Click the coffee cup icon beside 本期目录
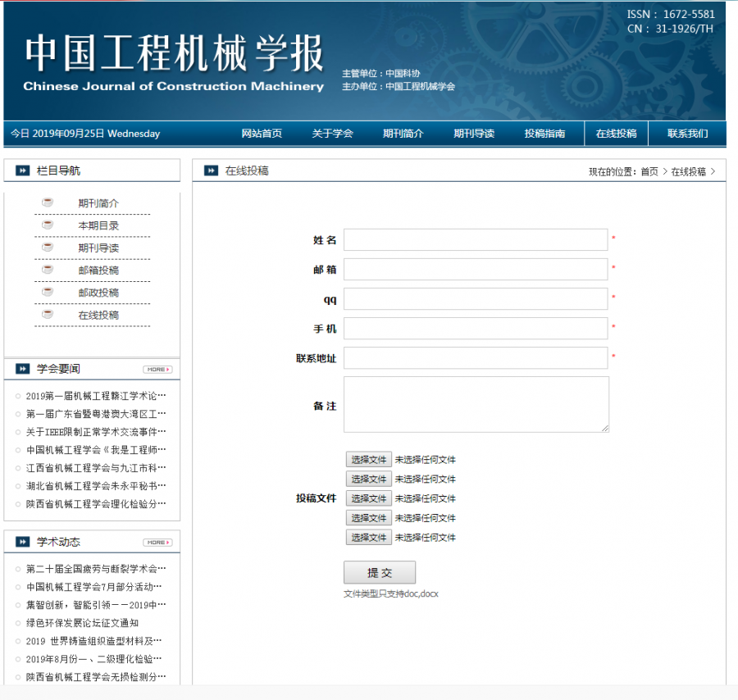 click(48, 225)
